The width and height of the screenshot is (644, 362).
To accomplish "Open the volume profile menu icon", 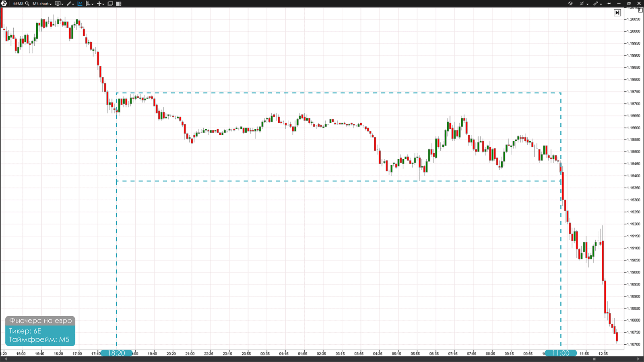I will pos(89,4).
